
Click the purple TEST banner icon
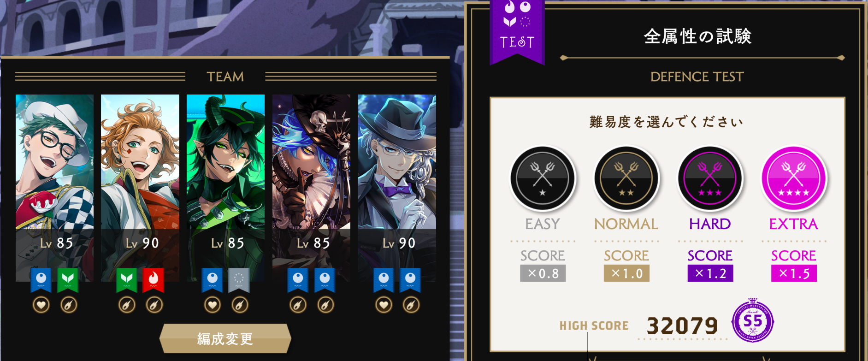517,30
